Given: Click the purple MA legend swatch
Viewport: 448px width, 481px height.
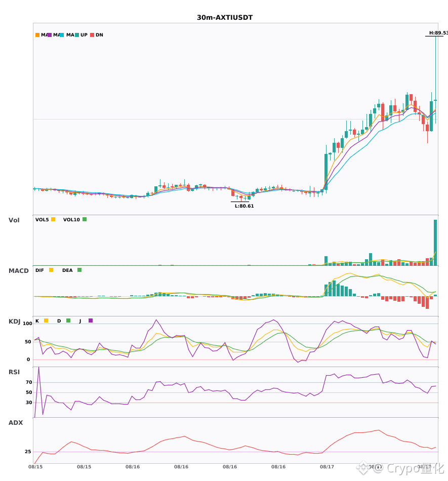Looking at the screenshot, I should 50,35.
